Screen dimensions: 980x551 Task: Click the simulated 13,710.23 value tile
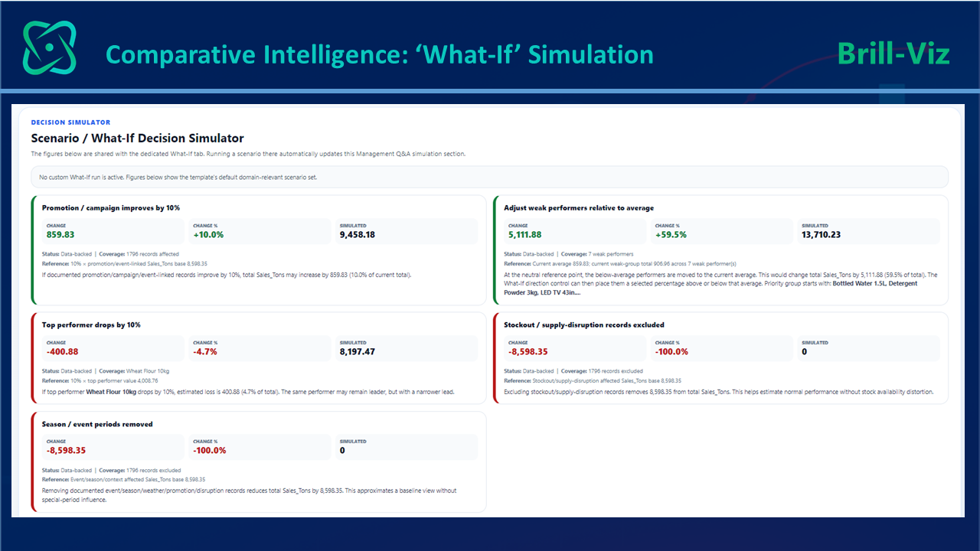click(x=868, y=231)
